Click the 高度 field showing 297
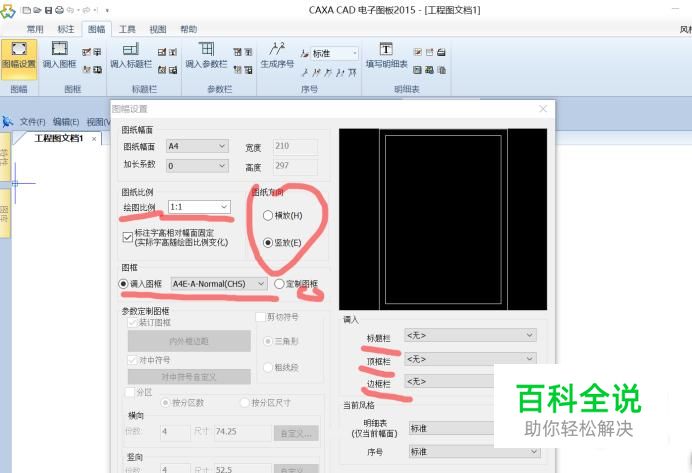692x473 pixels. tap(295, 166)
